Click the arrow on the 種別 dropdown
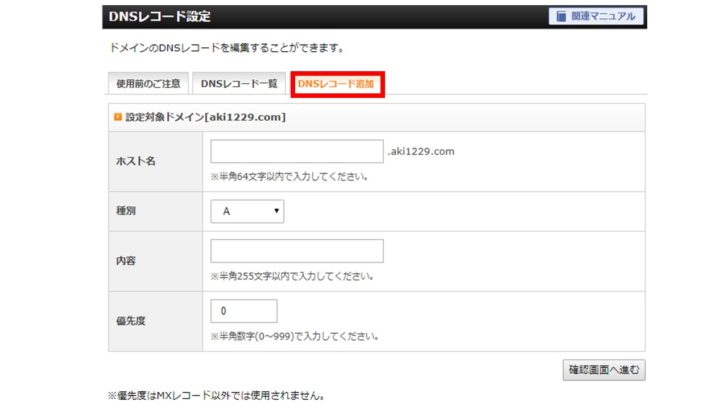728x410 pixels. 276,211
